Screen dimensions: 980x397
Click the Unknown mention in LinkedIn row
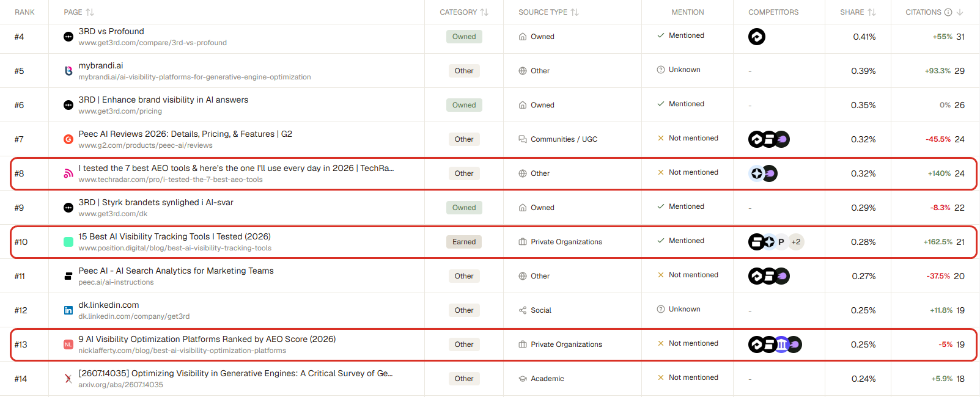(679, 309)
